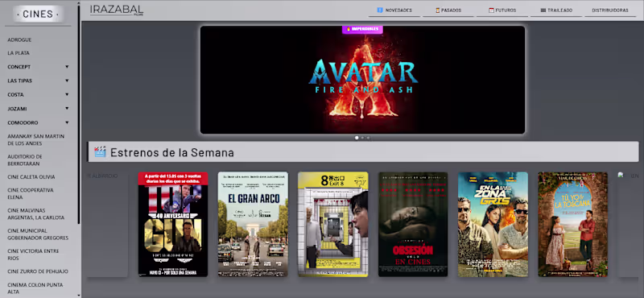
Task: Select the La Plata cinema
Action: tap(19, 53)
